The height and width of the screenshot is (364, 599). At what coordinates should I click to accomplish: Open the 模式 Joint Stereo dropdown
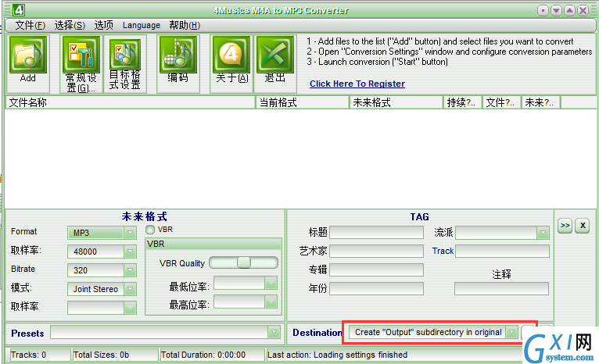click(x=130, y=289)
